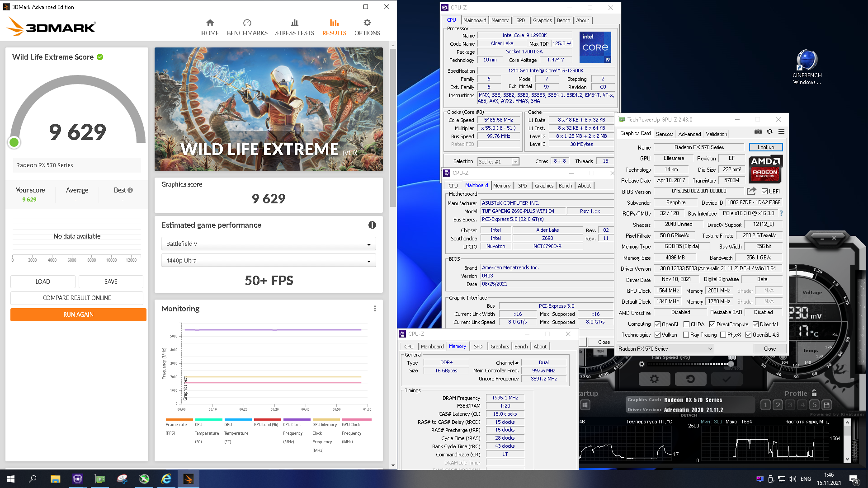This screenshot has width=868, height=488.
Task: Click COMPARE RESULT ONLINE
Action: click(x=77, y=298)
